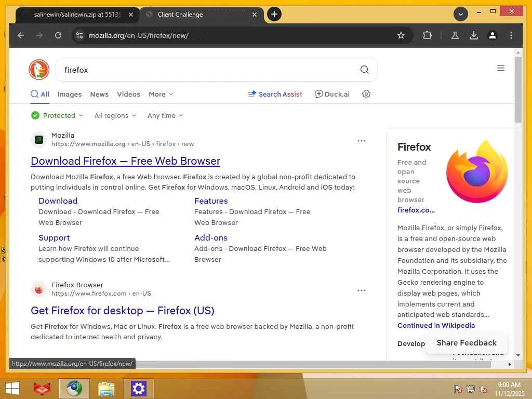Open Search Assist
Image resolution: width=532 pixels, height=399 pixels.
275,95
